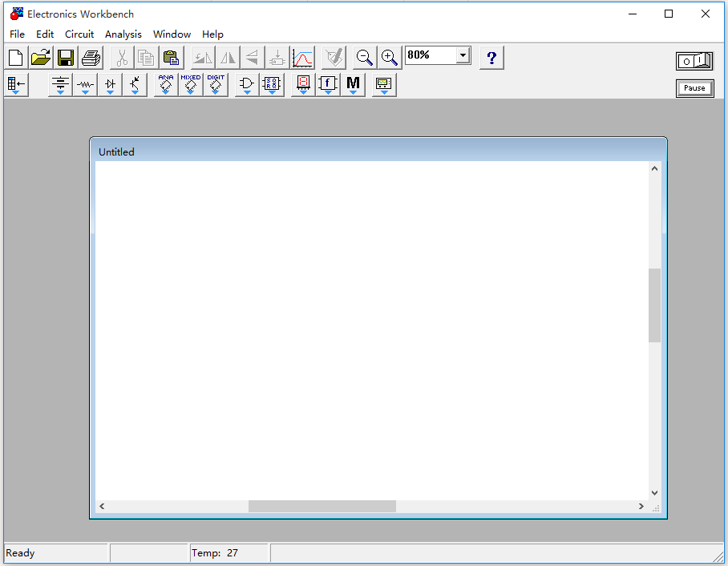Open the Display Graphs icon

pyautogui.click(x=303, y=58)
